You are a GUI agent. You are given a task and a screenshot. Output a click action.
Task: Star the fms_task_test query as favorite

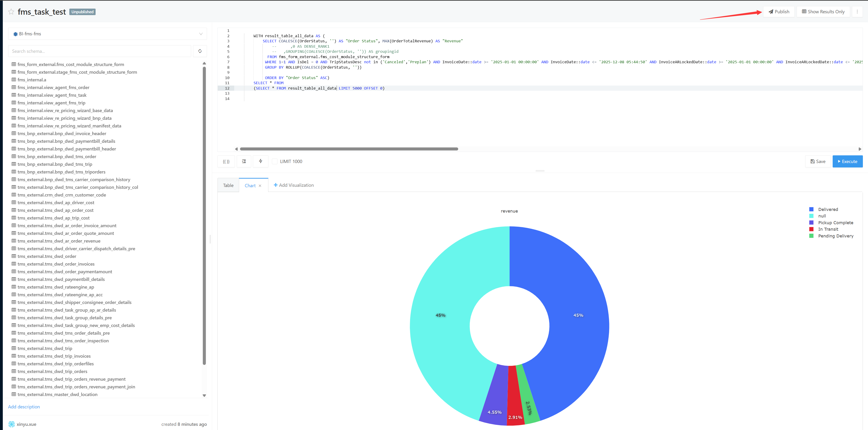click(11, 11)
